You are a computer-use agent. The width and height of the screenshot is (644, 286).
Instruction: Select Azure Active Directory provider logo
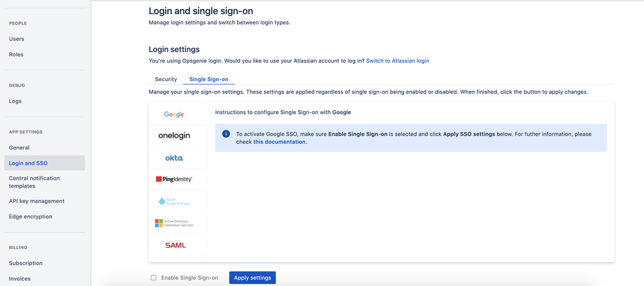(174, 202)
